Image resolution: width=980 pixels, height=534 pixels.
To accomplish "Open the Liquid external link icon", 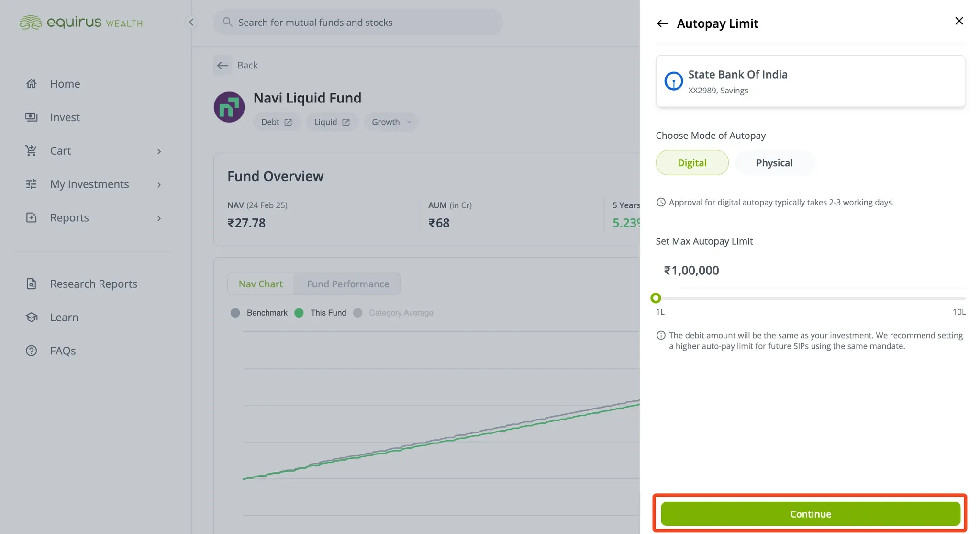I will (346, 123).
